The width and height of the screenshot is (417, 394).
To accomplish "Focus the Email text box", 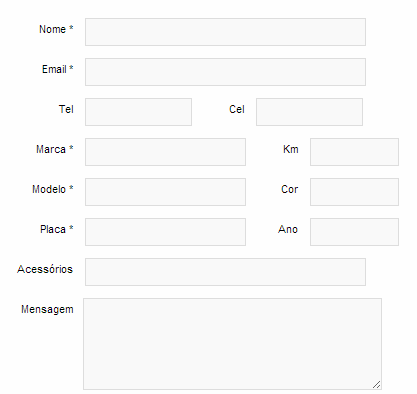I will click(x=225, y=72).
